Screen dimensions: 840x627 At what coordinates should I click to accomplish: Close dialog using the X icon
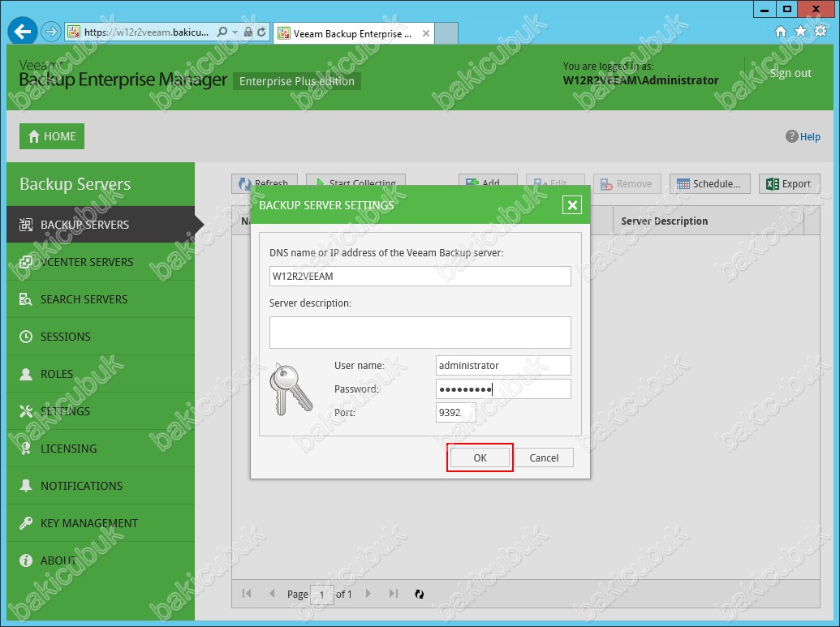tap(572, 205)
